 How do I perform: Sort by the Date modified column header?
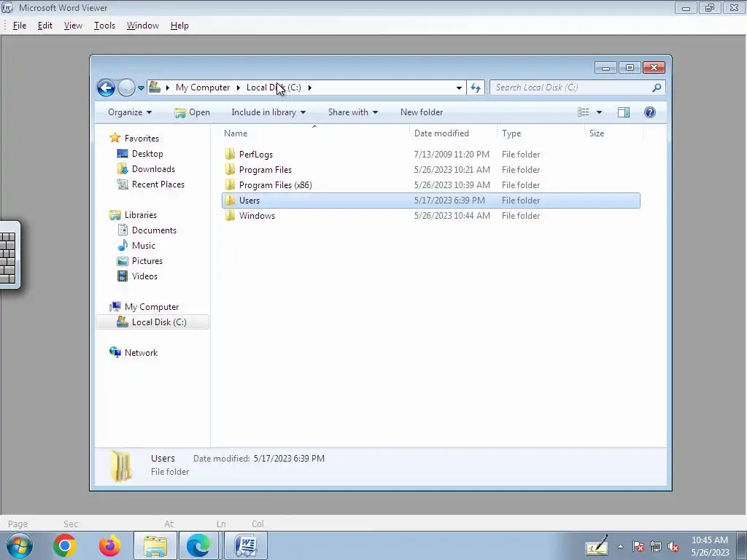tap(453, 133)
